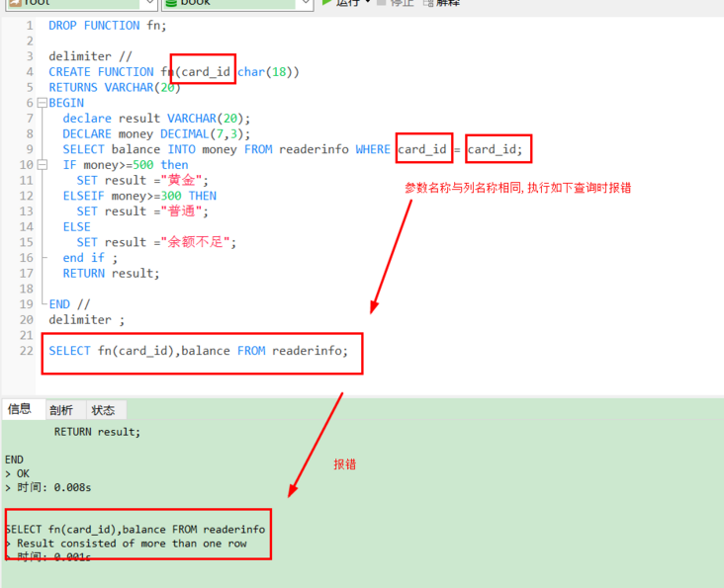
Task: Click the '时间: 0.008s' message
Action: (x=54, y=487)
